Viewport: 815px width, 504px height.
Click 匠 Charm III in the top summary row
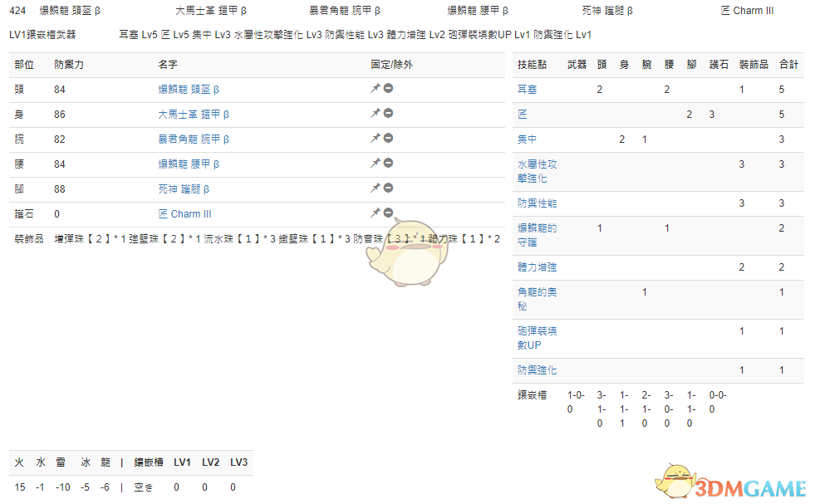[x=747, y=11]
